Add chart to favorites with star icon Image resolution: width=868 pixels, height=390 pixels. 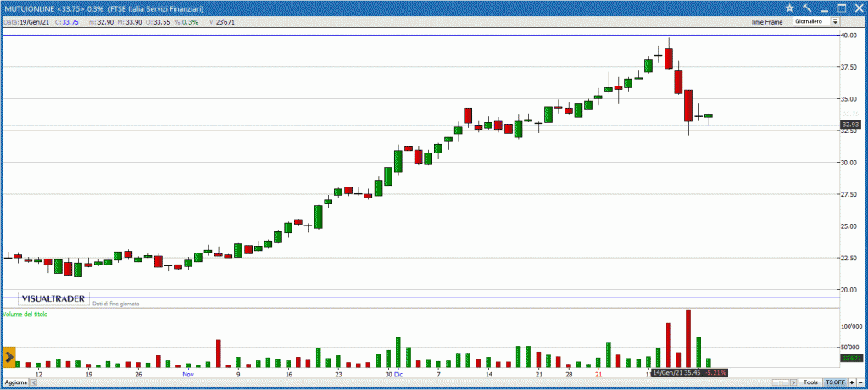(790, 8)
